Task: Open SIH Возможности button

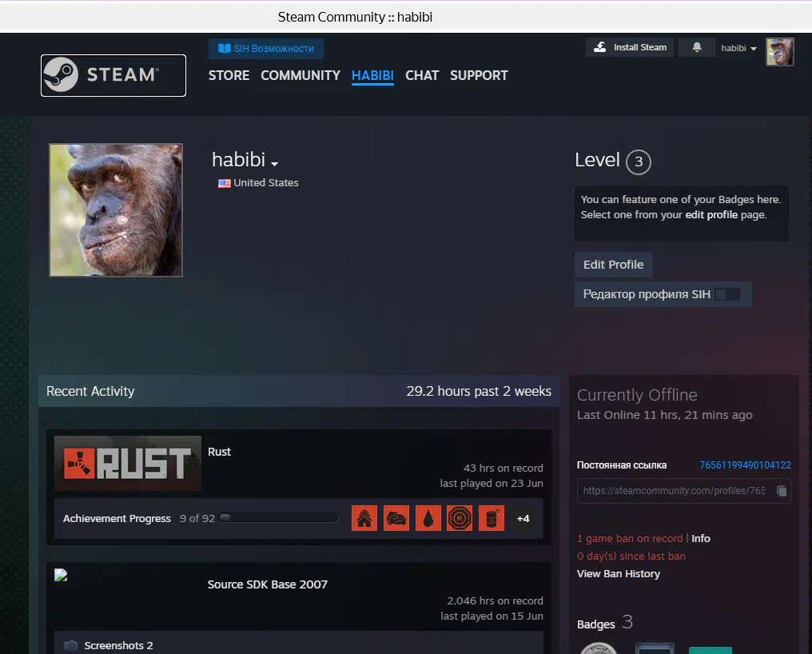Action: pyautogui.click(x=266, y=48)
